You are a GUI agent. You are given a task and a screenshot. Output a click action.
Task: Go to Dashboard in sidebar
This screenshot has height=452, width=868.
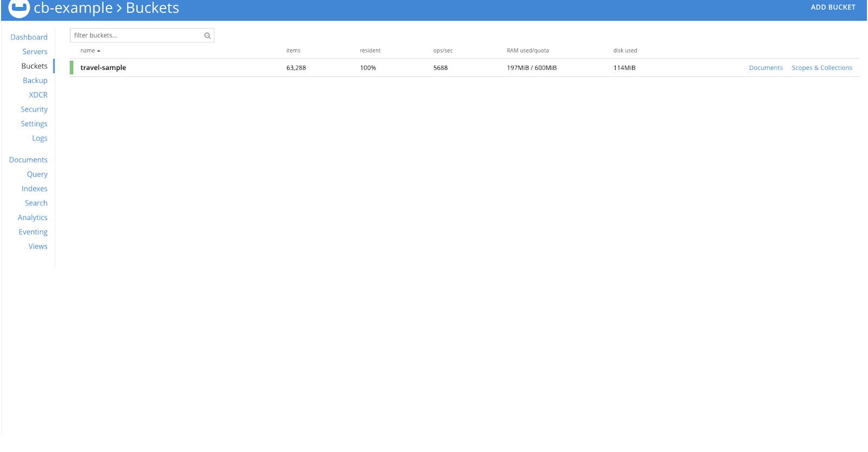pyautogui.click(x=29, y=37)
